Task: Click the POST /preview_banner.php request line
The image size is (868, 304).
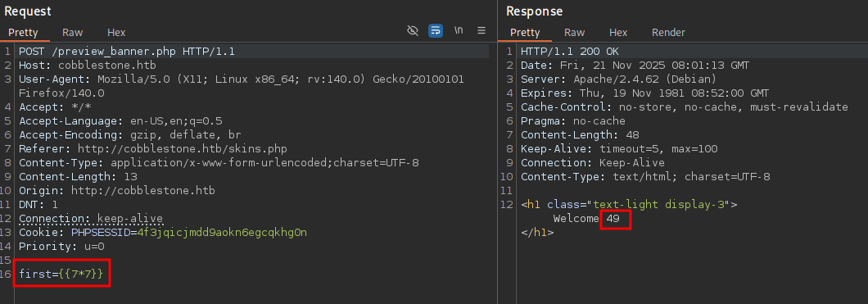Action: 127,52
